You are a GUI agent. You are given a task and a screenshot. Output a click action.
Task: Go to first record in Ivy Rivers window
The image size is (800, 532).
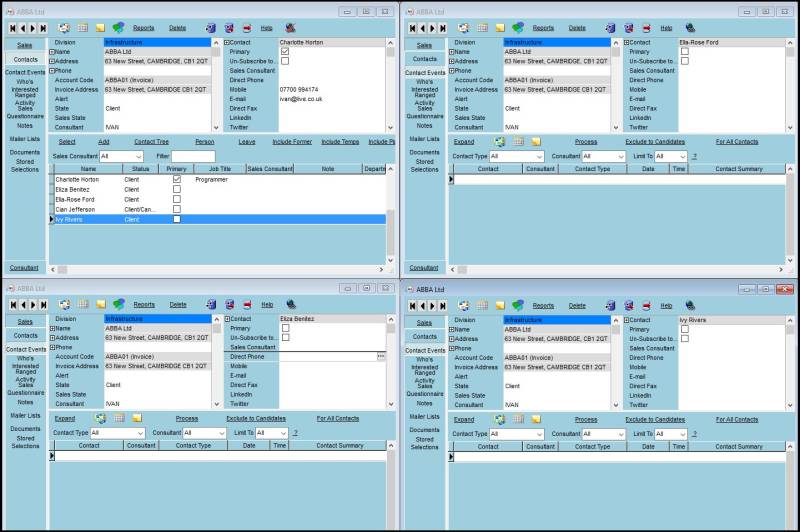pyautogui.click(x=412, y=306)
